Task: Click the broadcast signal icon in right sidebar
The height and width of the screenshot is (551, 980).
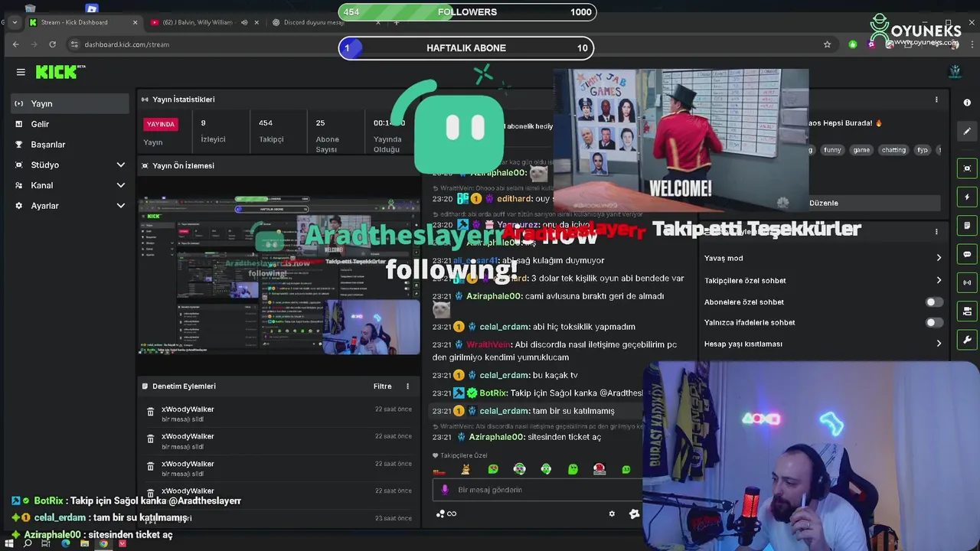Action: [x=967, y=282]
